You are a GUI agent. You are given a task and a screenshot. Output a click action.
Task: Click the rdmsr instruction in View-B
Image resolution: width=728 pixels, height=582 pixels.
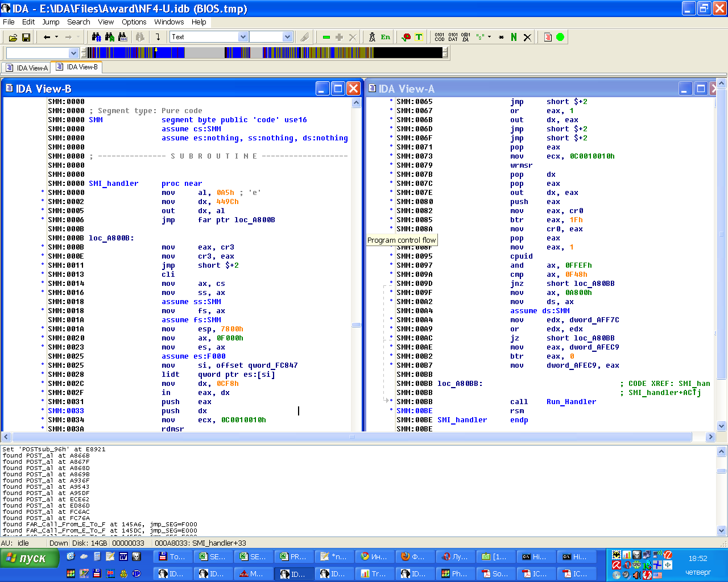(x=173, y=429)
